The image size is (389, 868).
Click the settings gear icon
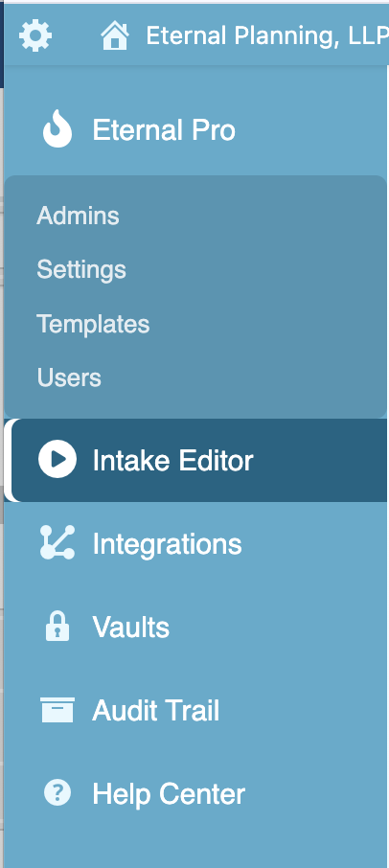tap(35, 36)
